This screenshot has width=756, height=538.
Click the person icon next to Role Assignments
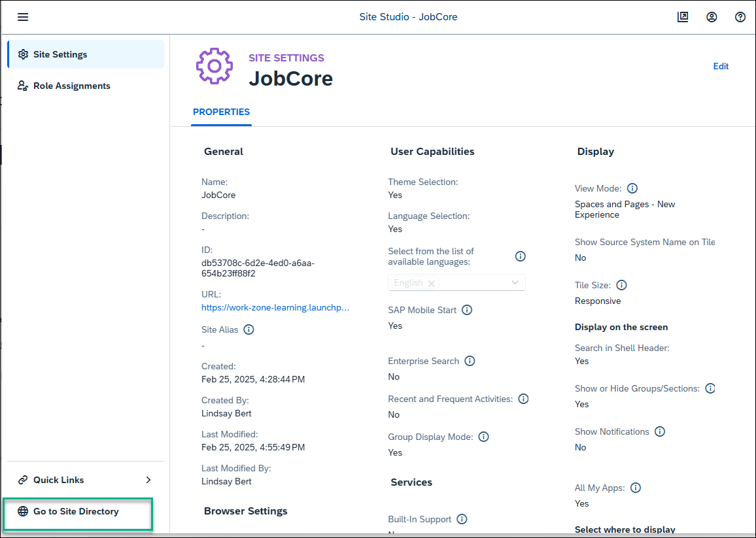pyautogui.click(x=23, y=86)
